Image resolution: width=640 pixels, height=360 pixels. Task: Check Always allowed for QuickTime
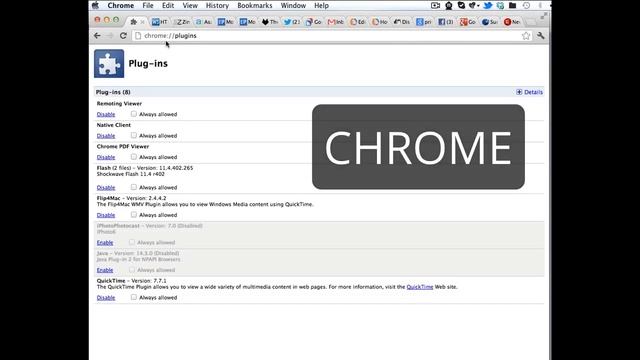point(133,297)
